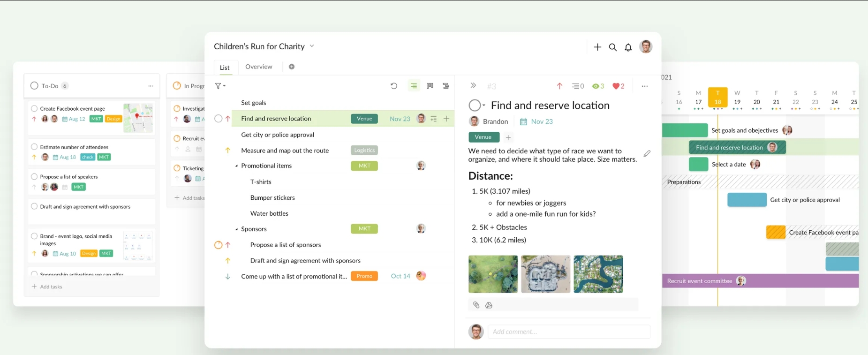Open the subtasks counter icon showing 0
The width and height of the screenshot is (868, 355).
pyautogui.click(x=578, y=86)
